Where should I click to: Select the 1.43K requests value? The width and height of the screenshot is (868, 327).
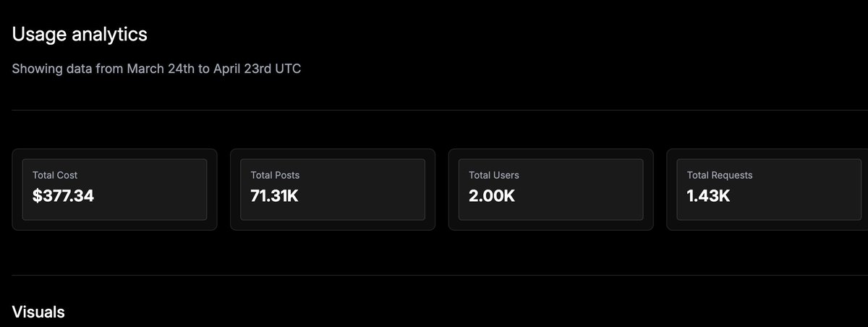tap(708, 195)
